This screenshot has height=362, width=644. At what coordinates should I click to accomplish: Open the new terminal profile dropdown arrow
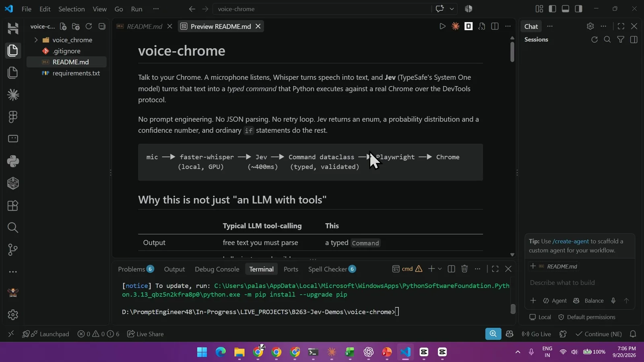coord(440,269)
